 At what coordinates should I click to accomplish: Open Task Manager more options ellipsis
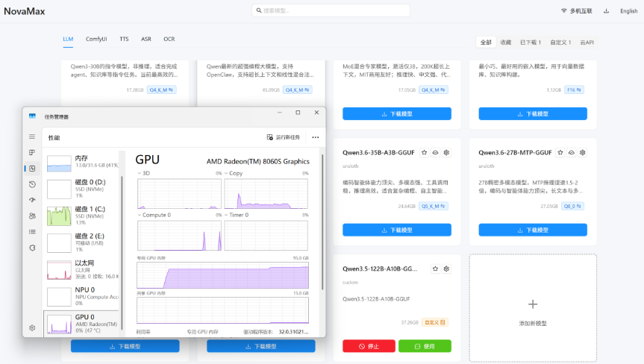click(x=316, y=137)
